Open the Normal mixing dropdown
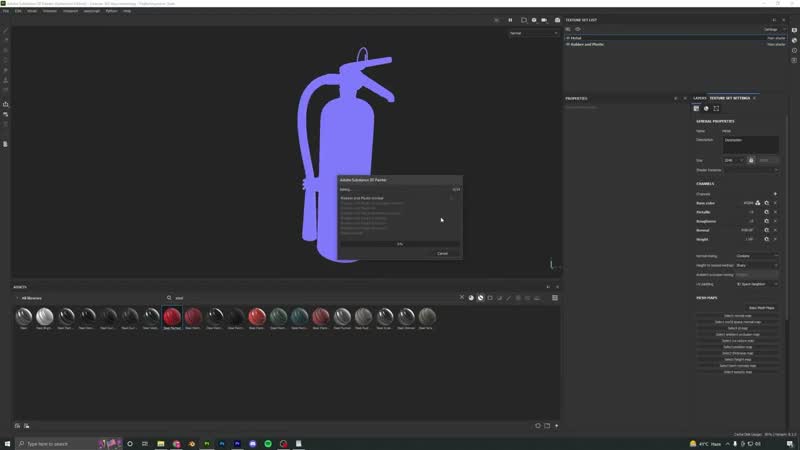This screenshot has width=800, height=450. coord(757,256)
